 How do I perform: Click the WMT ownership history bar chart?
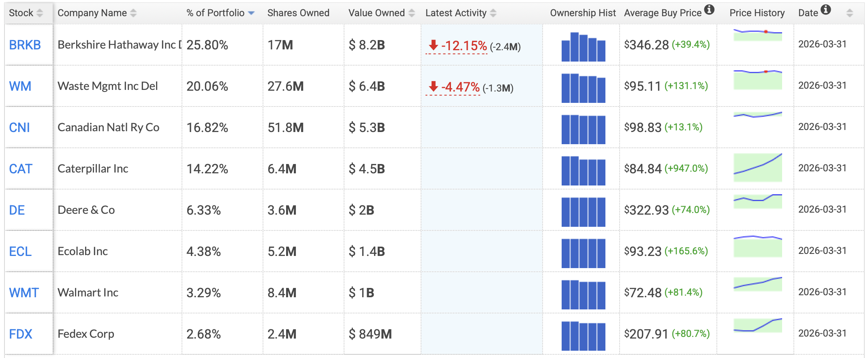tap(584, 294)
